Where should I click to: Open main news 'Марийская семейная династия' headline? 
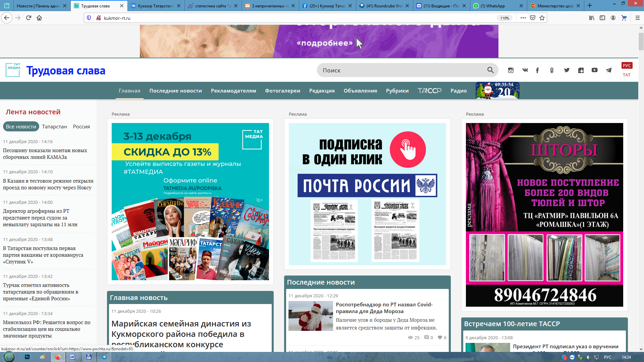click(x=181, y=334)
